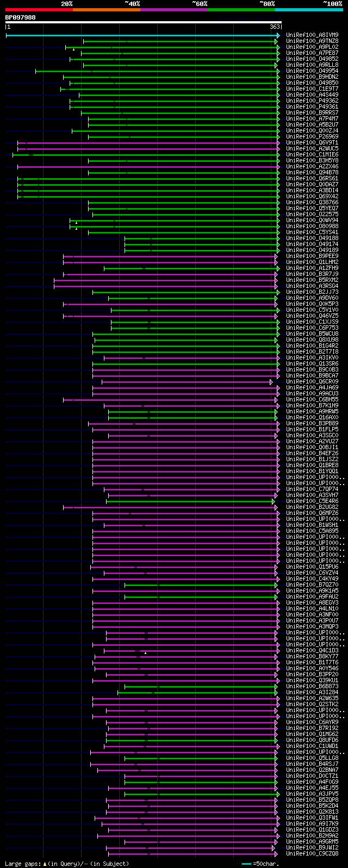Select UniRef100_A9PL02 label
This screenshot has height=868, width=348.
[312, 47]
